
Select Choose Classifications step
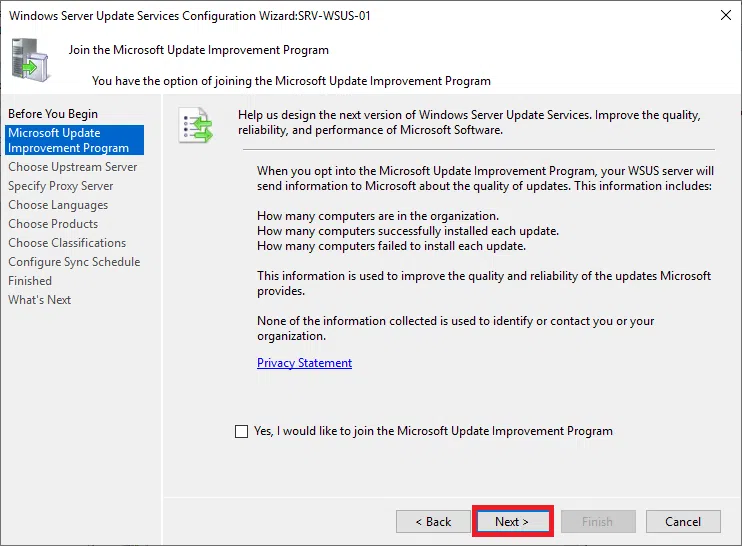[67, 243]
